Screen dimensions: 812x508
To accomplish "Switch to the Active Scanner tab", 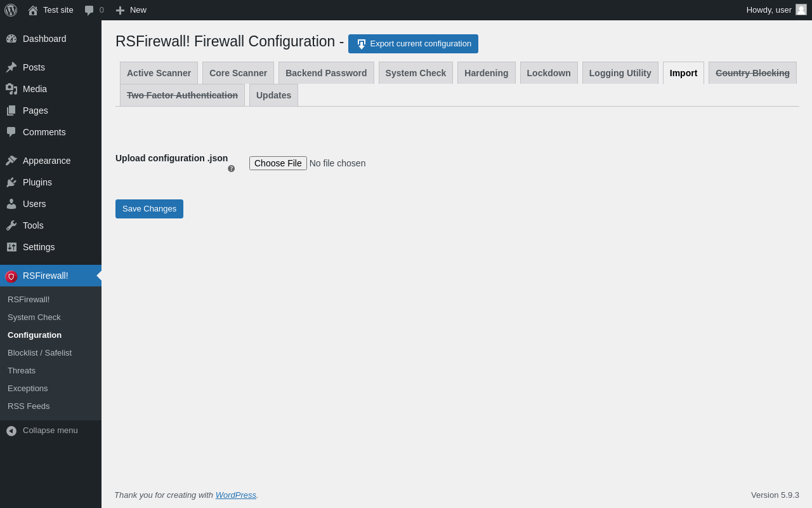I will [159, 73].
